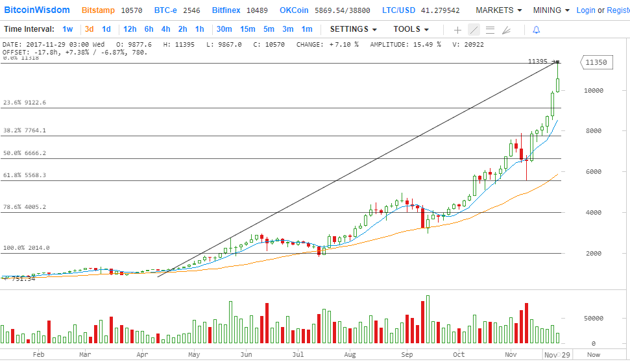The image size is (630, 364).
Task: Click the 23.6% 9122.6 Fibonacci label
Action: pyautogui.click(x=25, y=103)
